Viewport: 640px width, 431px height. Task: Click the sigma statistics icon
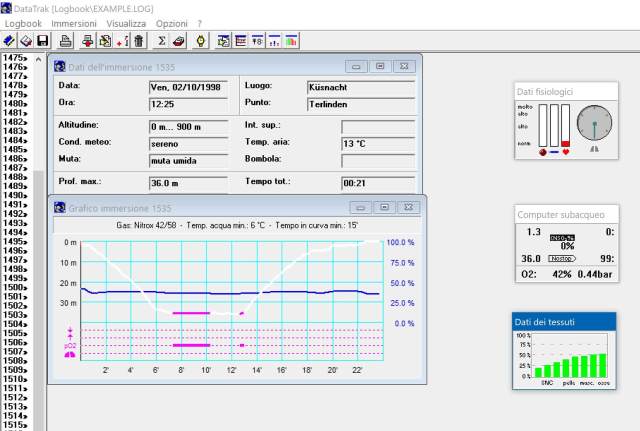pyautogui.click(x=161, y=41)
